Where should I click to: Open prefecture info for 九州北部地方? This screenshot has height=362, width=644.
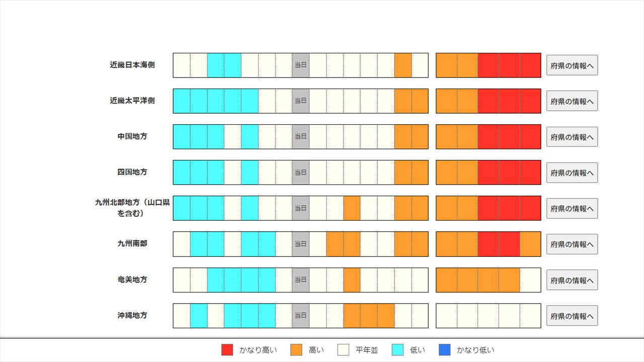(572, 209)
